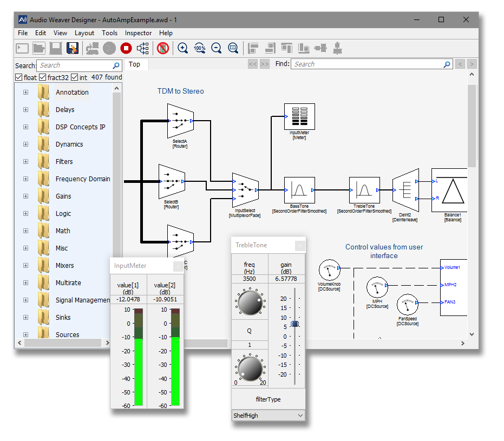504x441 pixels.
Task: Click the align right edges icon
Action: point(270,49)
